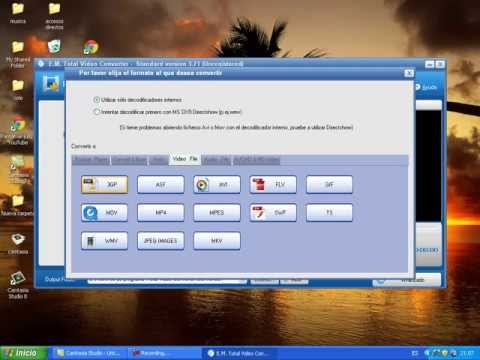Open the Inicio start menu
The image size is (480, 360).
24,353
